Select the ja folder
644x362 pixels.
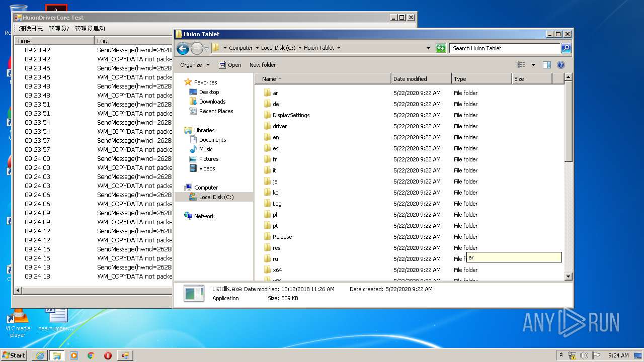(275, 182)
